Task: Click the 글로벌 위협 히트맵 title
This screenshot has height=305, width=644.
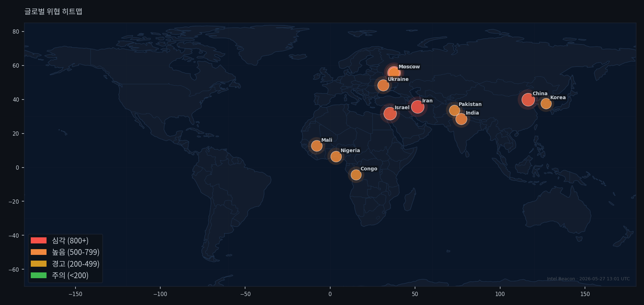Action: click(53, 11)
